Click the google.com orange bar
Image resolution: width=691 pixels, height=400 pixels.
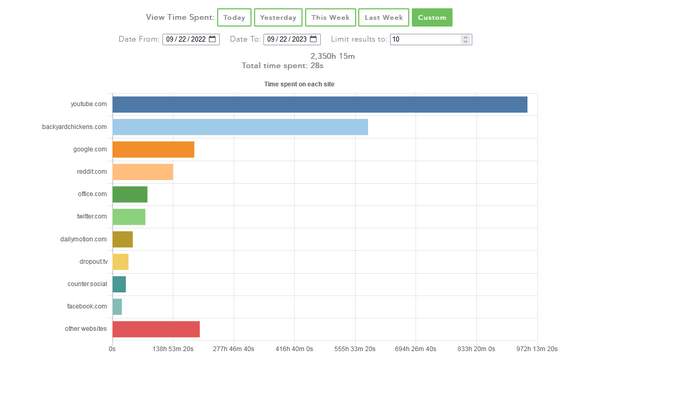coord(153,149)
